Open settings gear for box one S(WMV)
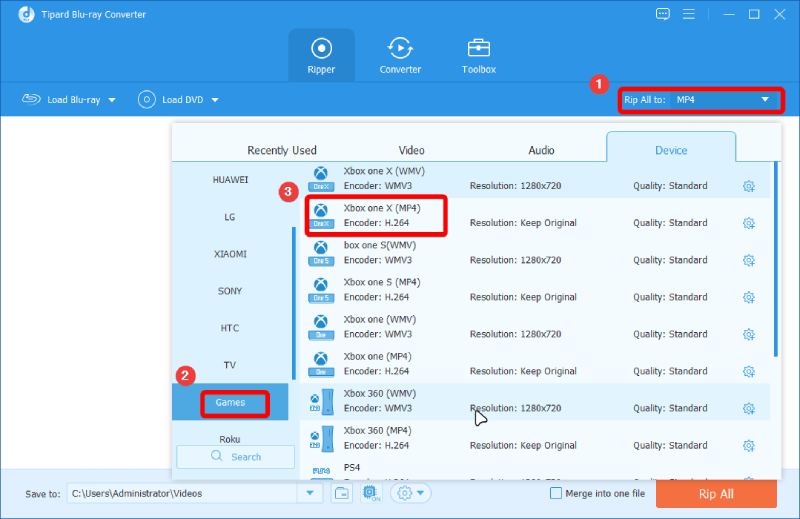 (x=748, y=260)
